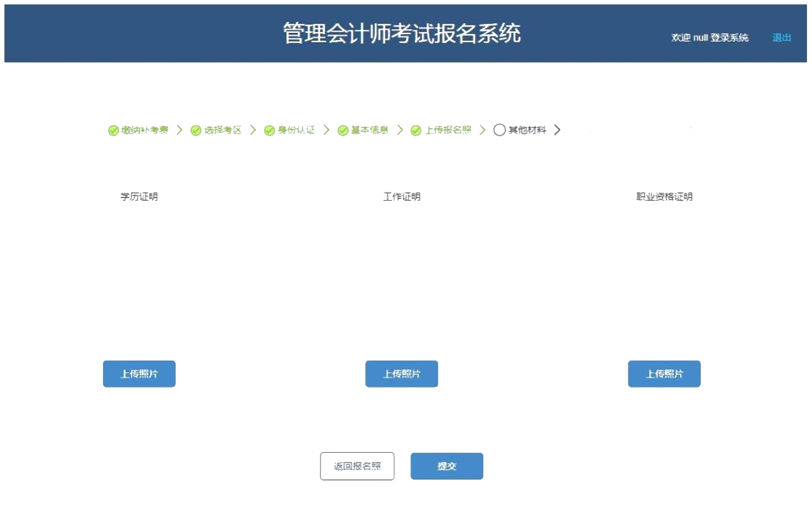This screenshot has width=812, height=527.
Task: Click the green checkmark beside 缴纳补考费
Action: 113,131
